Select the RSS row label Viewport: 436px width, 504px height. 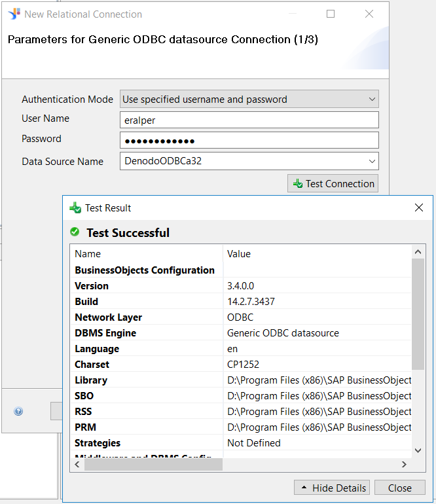point(83,412)
